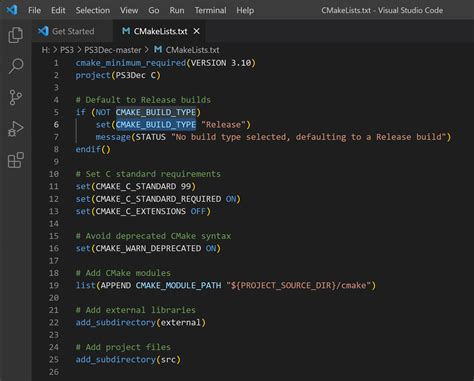Viewport: 474px width, 381px height.
Task: Select the CMakeLists.txt editor tab
Action: 160,31
